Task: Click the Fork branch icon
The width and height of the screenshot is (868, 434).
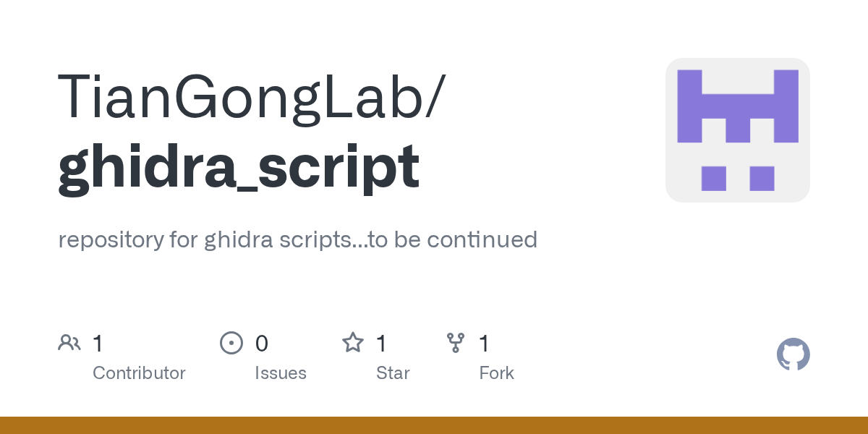Action: (x=456, y=343)
